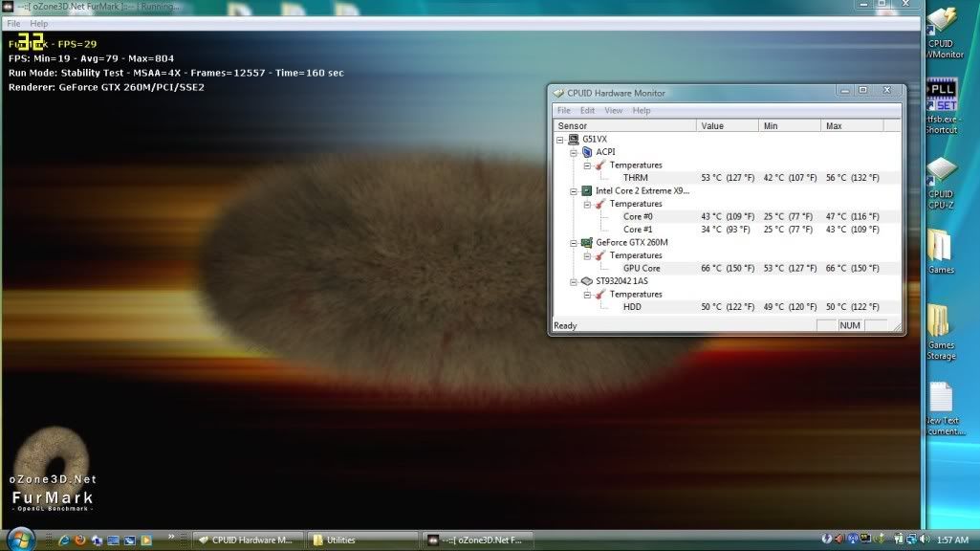This screenshot has height=551, width=980.
Task: Sort by the Sensor column header
Action: click(x=625, y=125)
